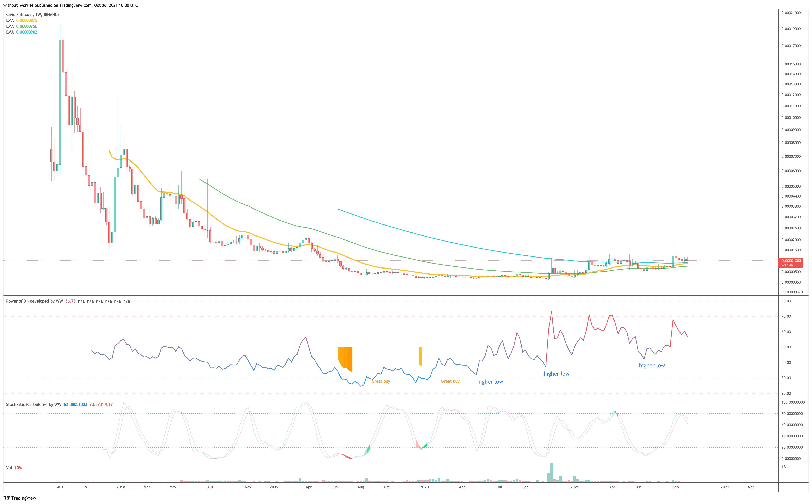Viewport: 812px width, 504px height.
Task: Click the 1B mark on the volume axis
Action: tap(784, 467)
